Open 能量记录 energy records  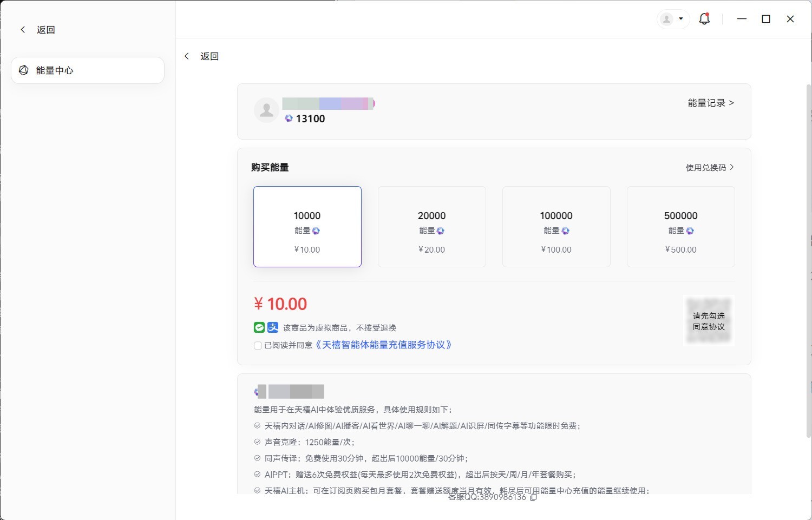pos(711,103)
